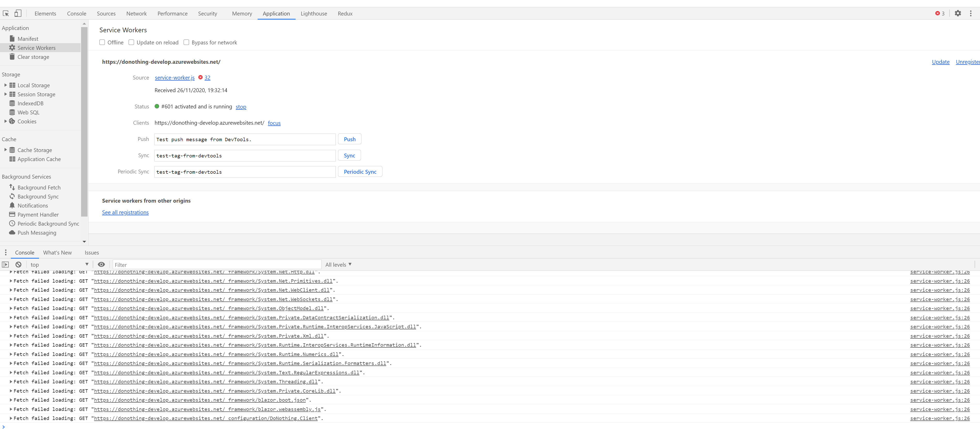Image resolution: width=980 pixels, height=429 pixels.
Task: Click the console Filter input field
Action: 217,264
